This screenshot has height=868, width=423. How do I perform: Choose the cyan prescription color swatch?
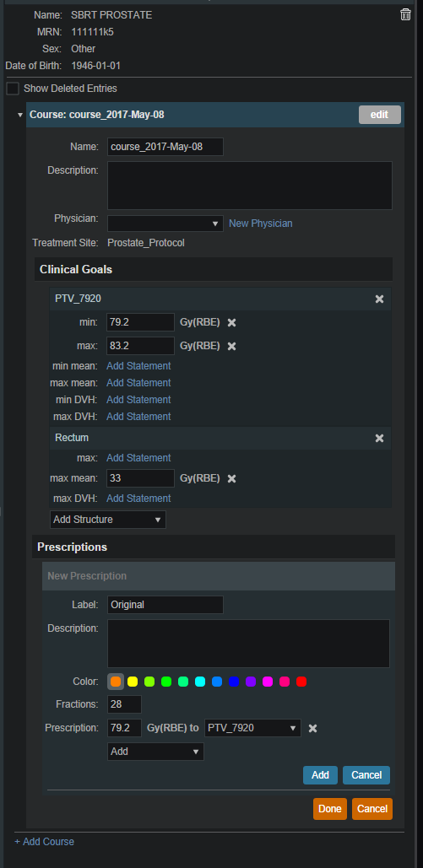[200, 682]
